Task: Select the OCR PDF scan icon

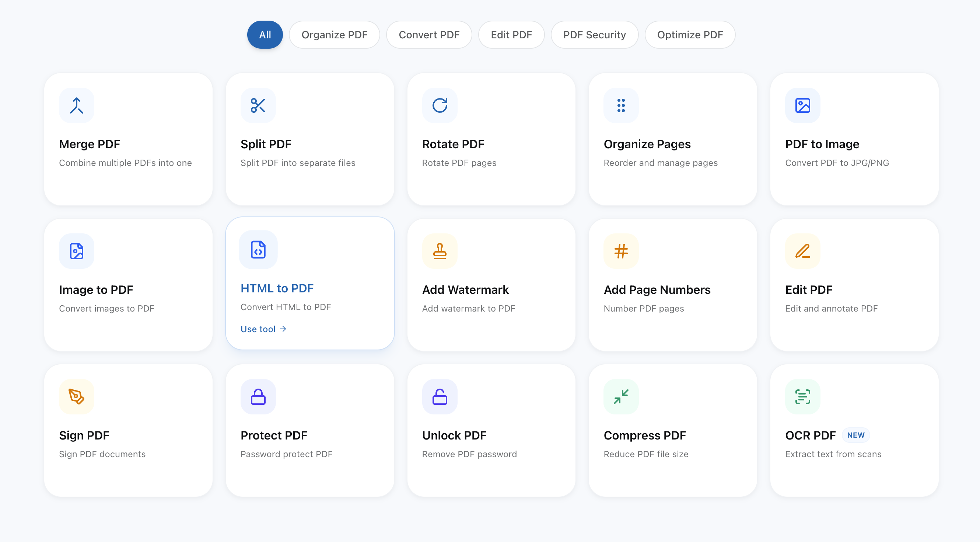Action: pos(802,396)
